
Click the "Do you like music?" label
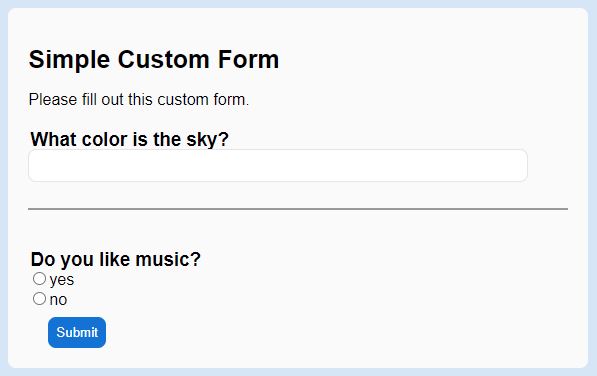pos(115,260)
